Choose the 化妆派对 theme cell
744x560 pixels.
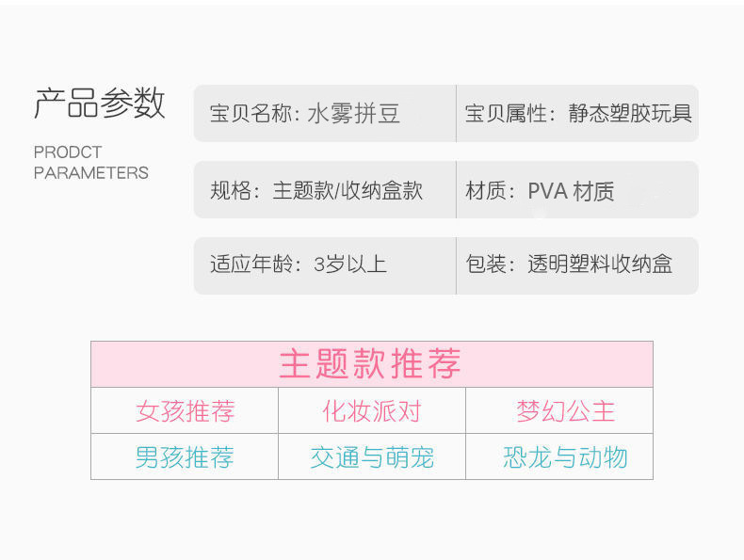coord(371,411)
